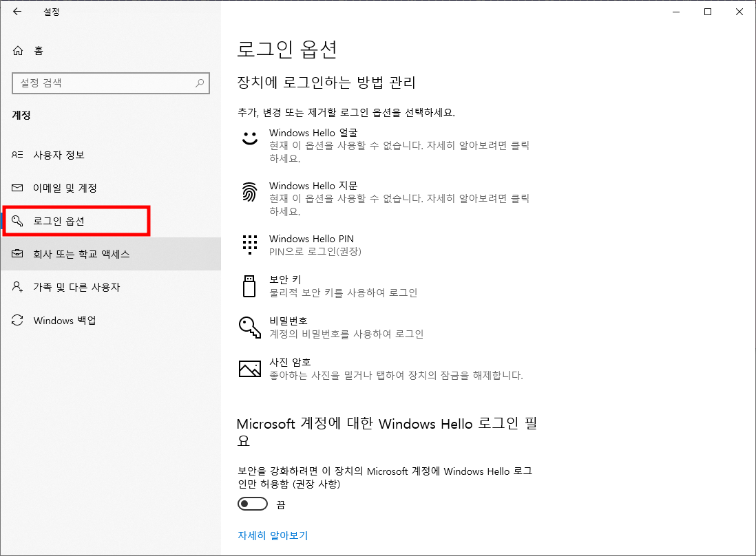Click the 보안 키 USB icon

pos(249,286)
